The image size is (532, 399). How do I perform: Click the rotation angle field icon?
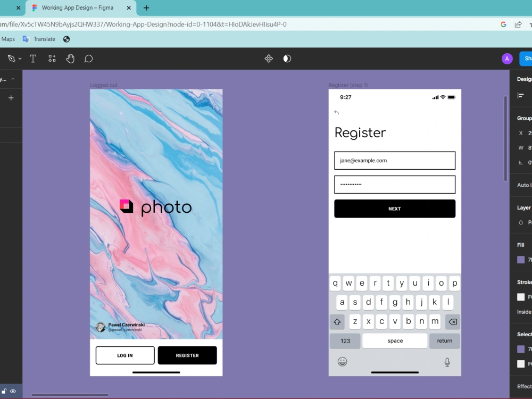pos(521,163)
